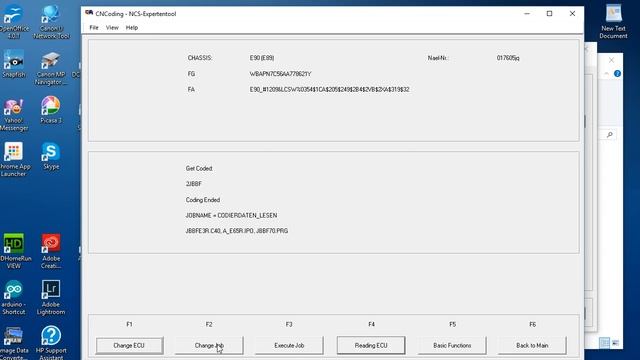Click the Change ECU button

click(x=129, y=345)
